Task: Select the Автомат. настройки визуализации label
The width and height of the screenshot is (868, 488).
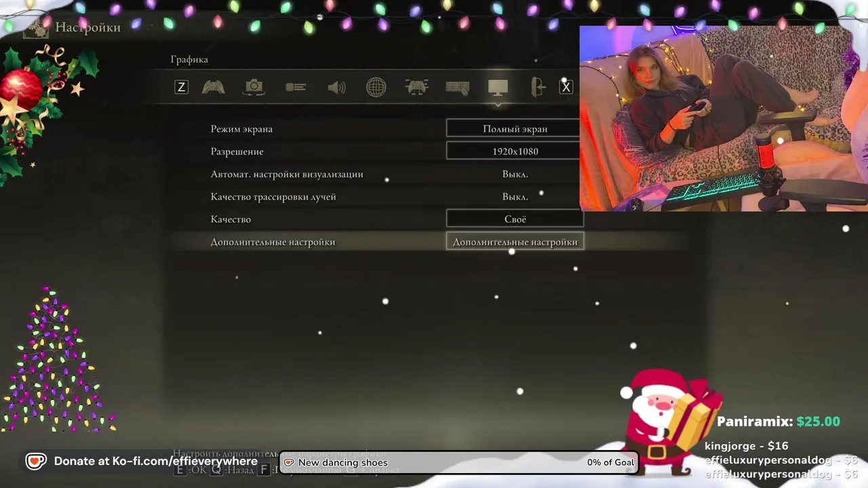Action: click(287, 174)
